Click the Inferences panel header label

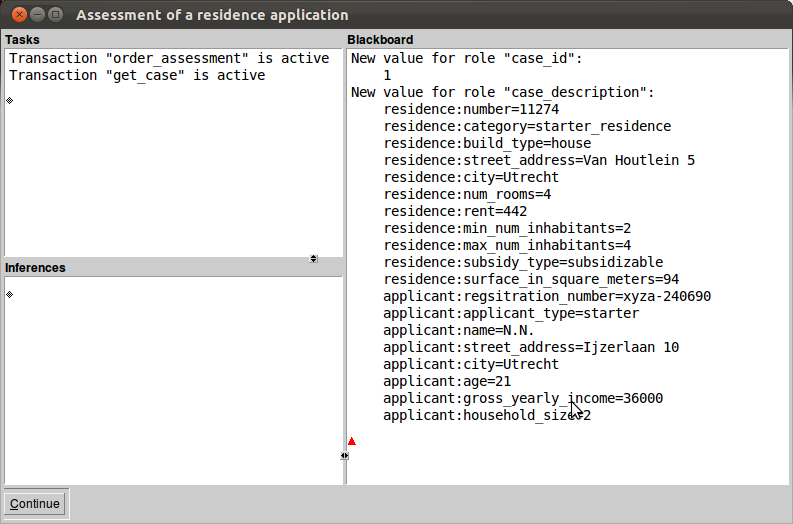(35, 268)
